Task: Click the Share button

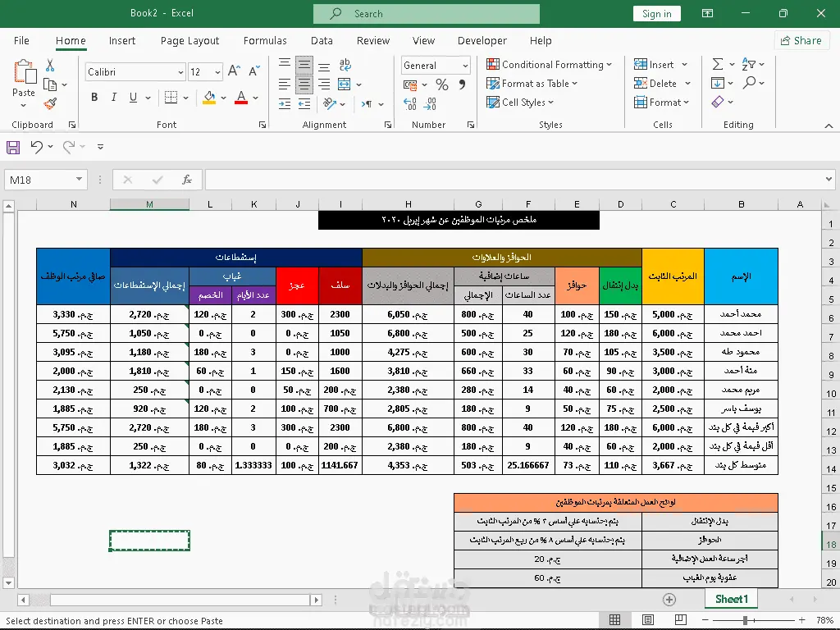Action: click(801, 40)
